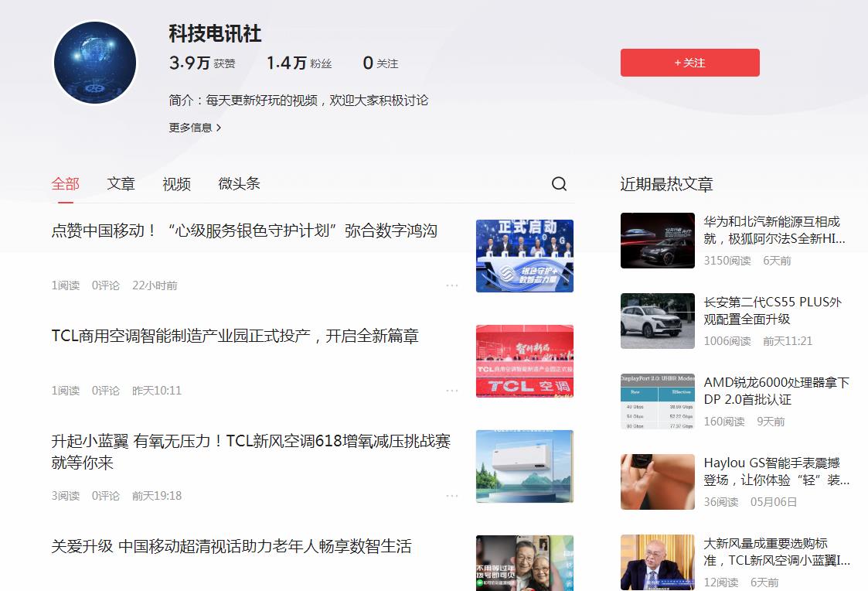
Task: Click the 近期最热文章 heading
Action: coord(666,184)
